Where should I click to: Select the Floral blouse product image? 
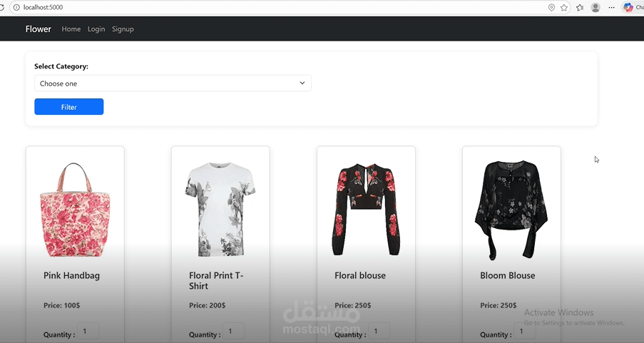point(366,210)
